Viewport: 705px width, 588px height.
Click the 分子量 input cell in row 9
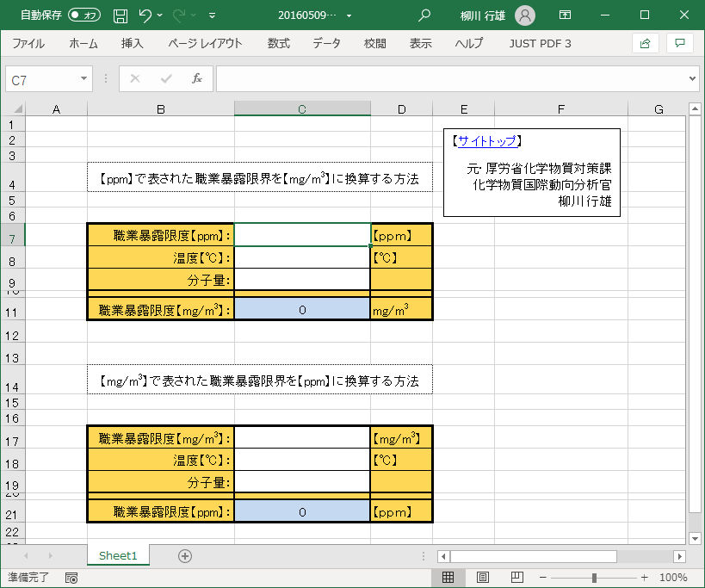[302, 279]
